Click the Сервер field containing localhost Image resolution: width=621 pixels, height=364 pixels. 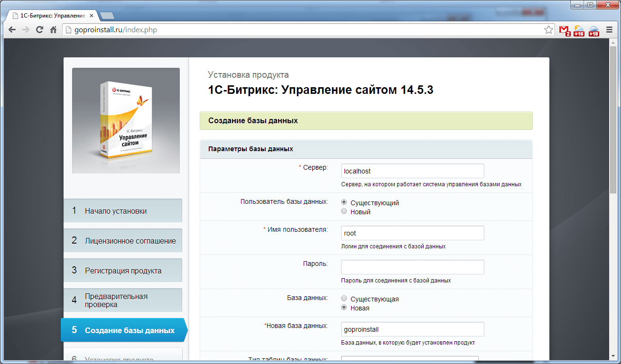pyautogui.click(x=412, y=171)
